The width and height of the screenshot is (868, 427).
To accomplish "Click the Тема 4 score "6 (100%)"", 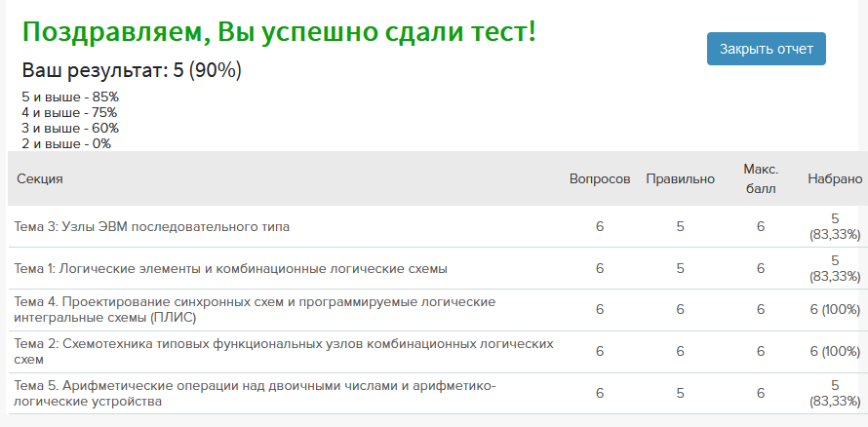I will (x=835, y=310).
